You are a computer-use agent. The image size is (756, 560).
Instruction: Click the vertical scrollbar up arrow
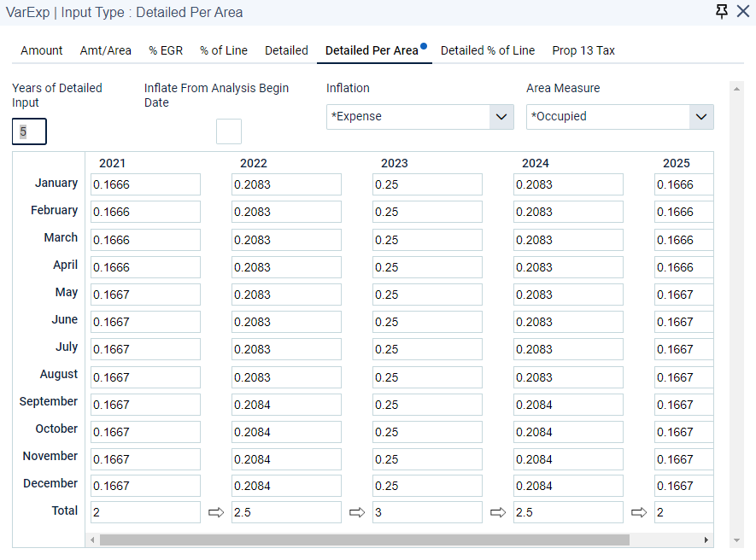(736, 89)
